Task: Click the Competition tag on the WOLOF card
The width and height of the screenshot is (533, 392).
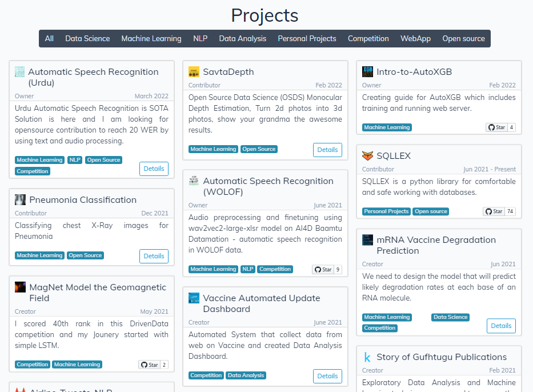Action: [275, 269]
